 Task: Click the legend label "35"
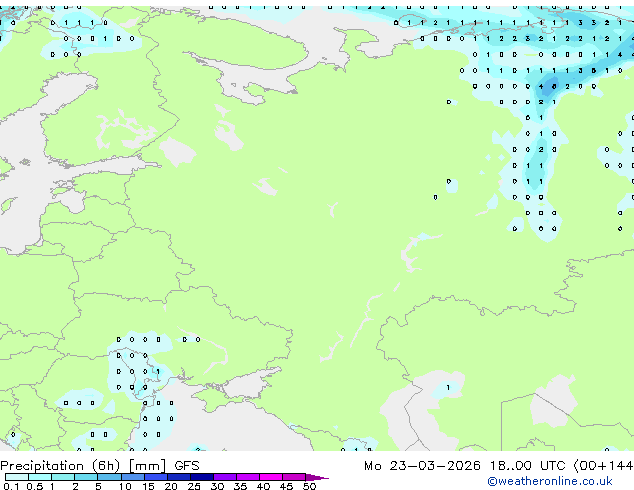click(240, 486)
